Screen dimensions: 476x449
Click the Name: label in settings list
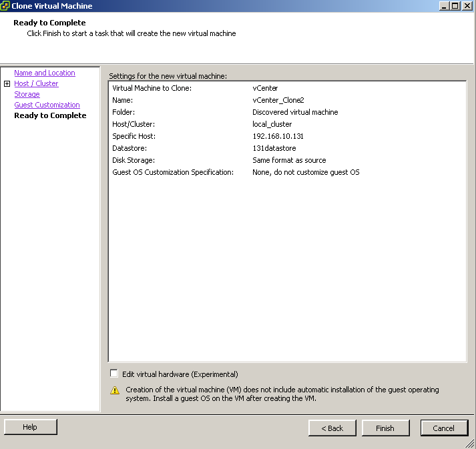(122, 100)
